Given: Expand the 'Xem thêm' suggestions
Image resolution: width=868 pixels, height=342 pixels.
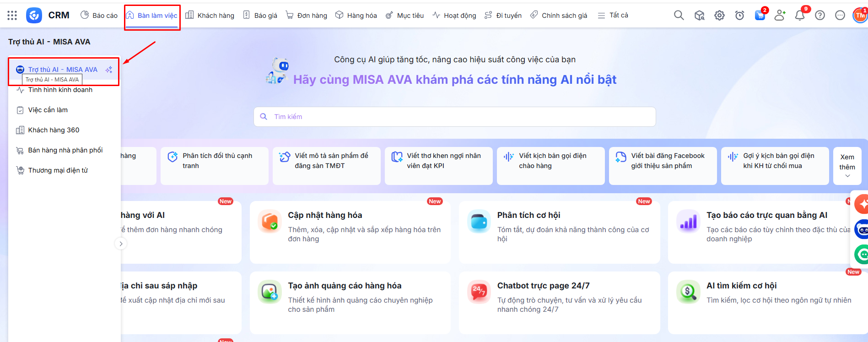Looking at the screenshot, I should pyautogui.click(x=847, y=166).
